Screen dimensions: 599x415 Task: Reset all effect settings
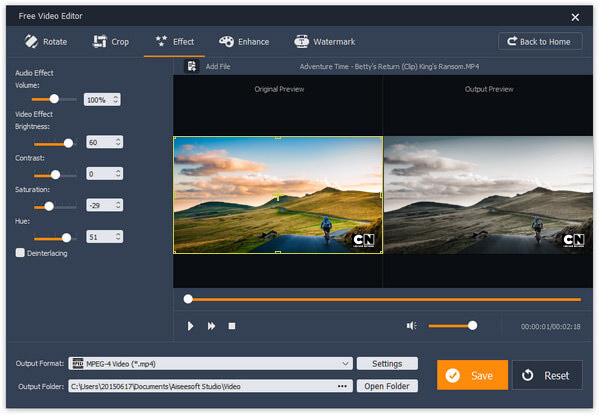pos(547,375)
